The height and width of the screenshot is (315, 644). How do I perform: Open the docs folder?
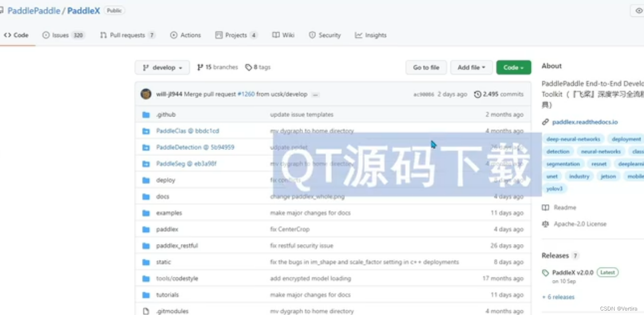coord(162,197)
